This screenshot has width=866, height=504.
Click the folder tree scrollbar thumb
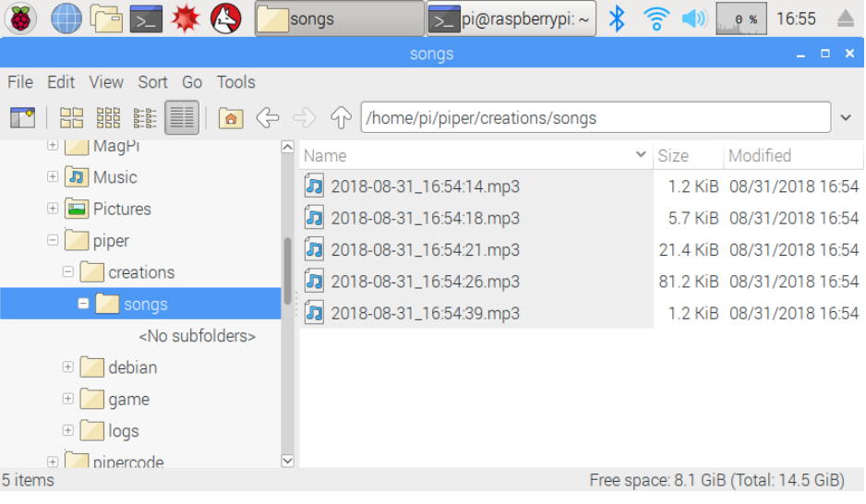click(287, 271)
